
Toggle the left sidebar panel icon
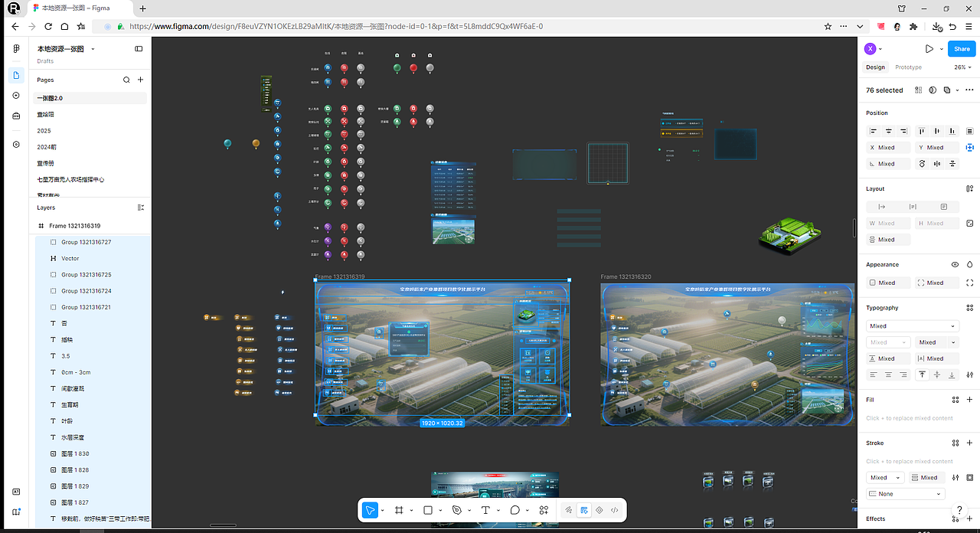(x=139, y=49)
